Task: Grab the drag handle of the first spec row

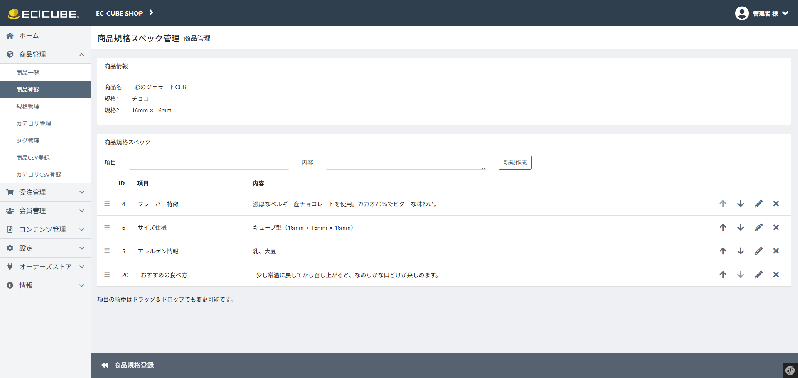Action: pyautogui.click(x=107, y=203)
